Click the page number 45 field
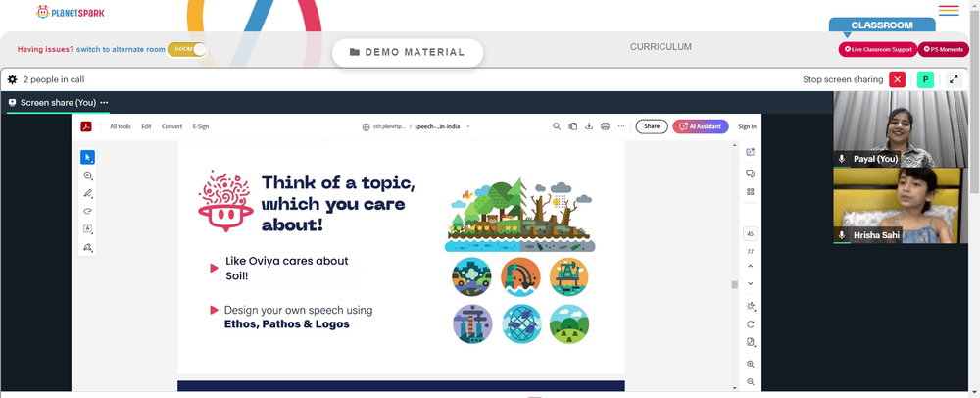This screenshot has height=398, width=980. (x=750, y=234)
